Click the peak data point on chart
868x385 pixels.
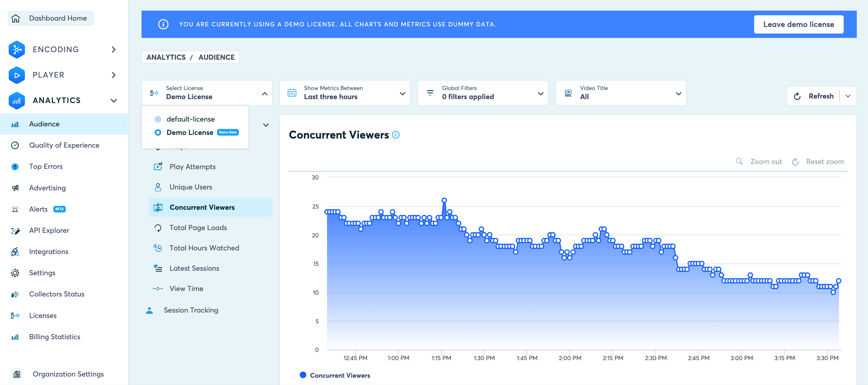click(x=444, y=200)
